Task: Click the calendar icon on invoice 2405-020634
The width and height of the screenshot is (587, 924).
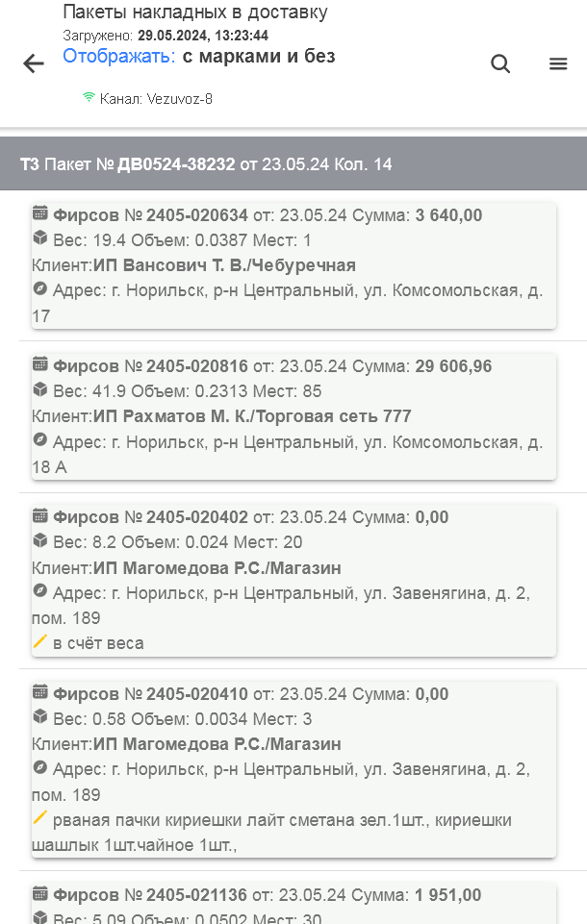Action: coord(40,214)
